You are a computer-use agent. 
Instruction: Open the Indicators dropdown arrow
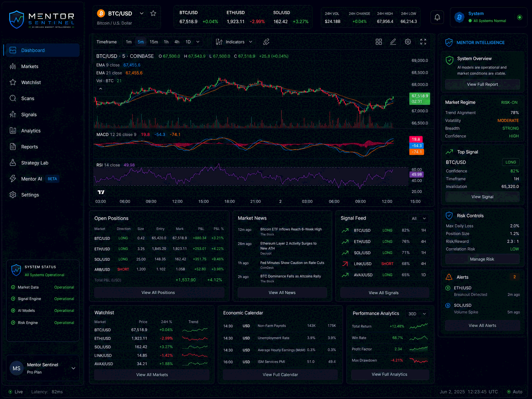(x=251, y=42)
